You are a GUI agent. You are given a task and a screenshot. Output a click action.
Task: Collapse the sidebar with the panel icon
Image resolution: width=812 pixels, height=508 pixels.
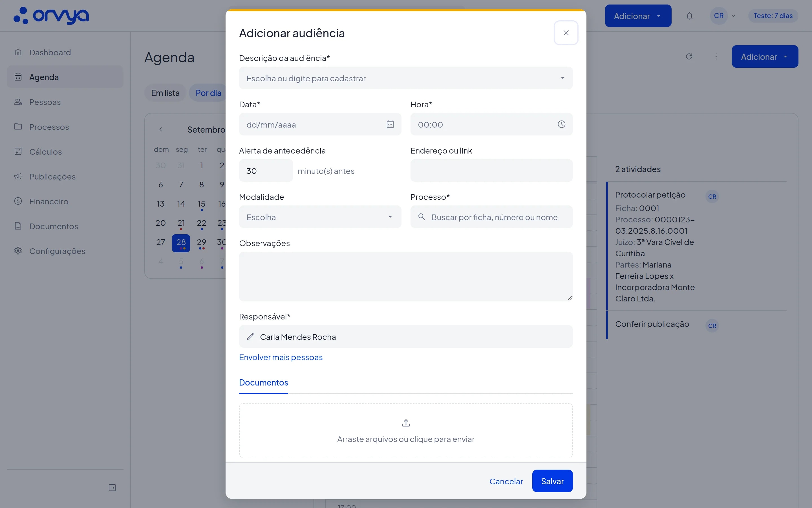[x=112, y=487]
